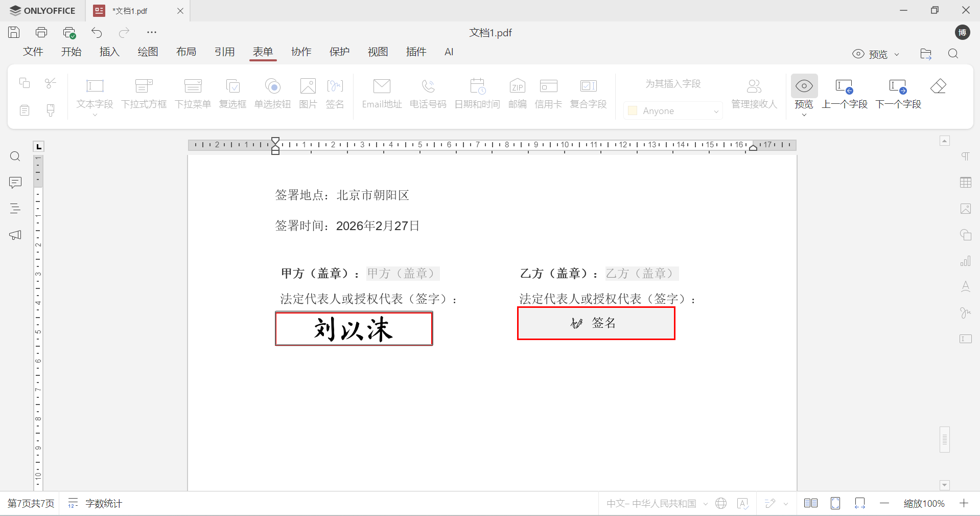Switch to the 保护 ribbon tab

339,52
